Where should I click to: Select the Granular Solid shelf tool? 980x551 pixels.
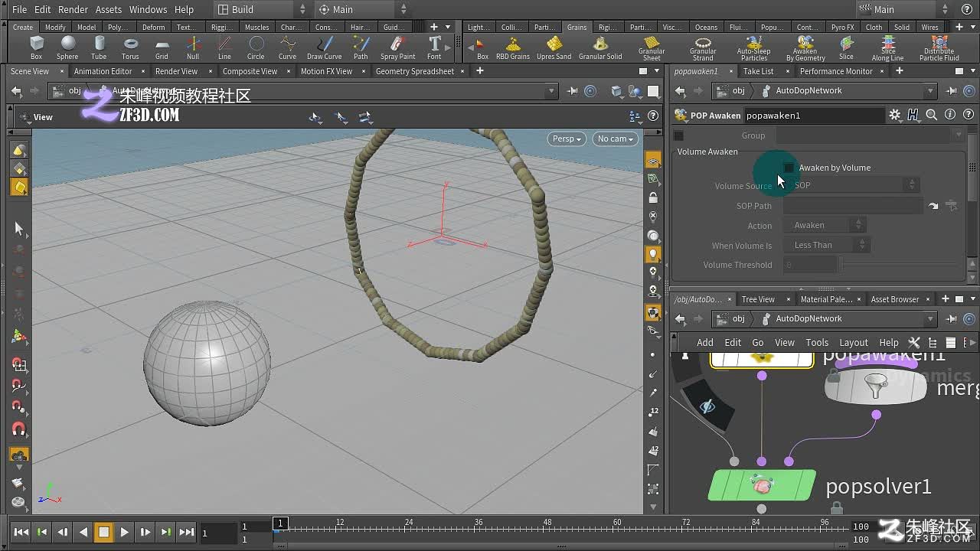pos(600,47)
